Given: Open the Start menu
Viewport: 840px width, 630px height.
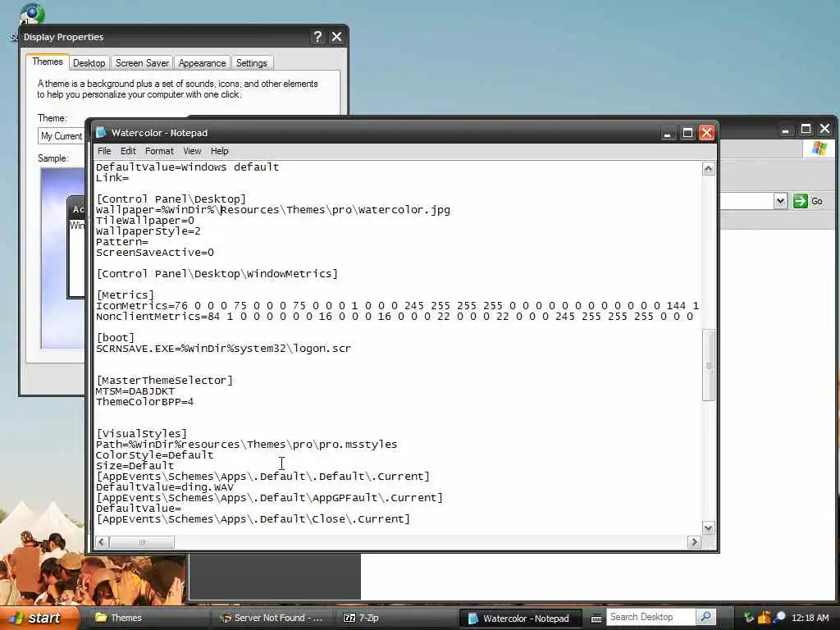Looking at the screenshot, I should click(x=39, y=619).
